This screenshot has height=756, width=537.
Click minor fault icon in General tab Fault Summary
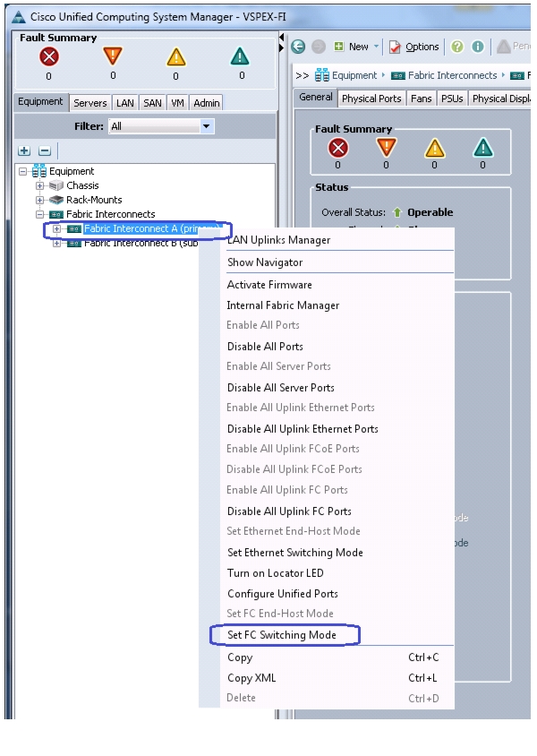[x=434, y=148]
